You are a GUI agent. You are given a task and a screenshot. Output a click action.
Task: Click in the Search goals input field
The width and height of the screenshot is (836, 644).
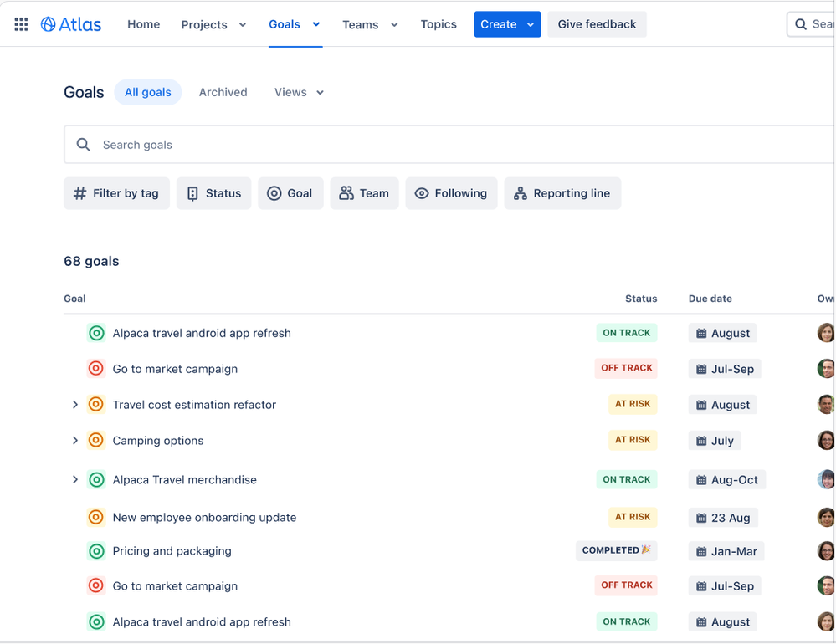click(x=449, y=145)
